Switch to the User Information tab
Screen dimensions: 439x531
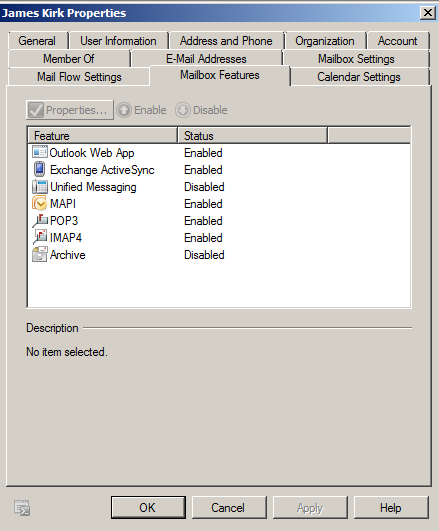pos(118,41)
